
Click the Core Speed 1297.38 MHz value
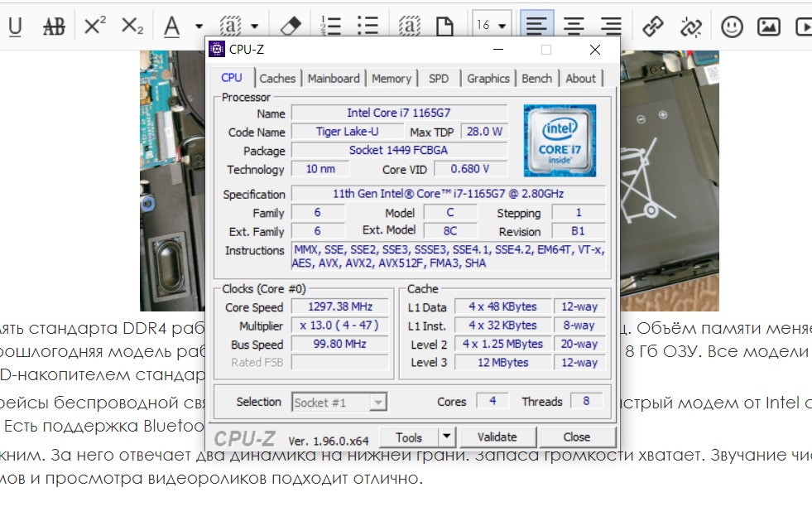click(x=339, y=306)
